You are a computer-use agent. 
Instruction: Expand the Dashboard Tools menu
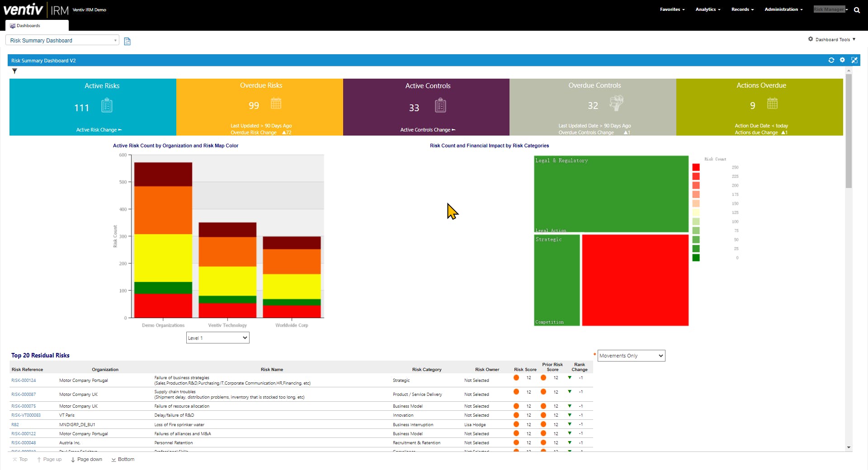(832, 39)
